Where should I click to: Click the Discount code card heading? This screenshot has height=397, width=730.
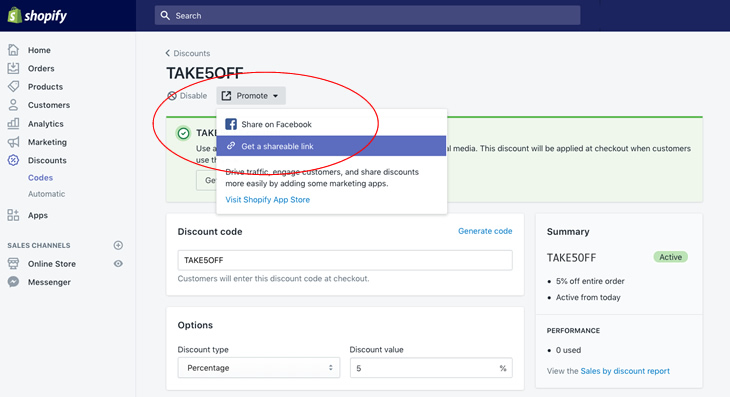pyautogui.click(x=210, y=232)
